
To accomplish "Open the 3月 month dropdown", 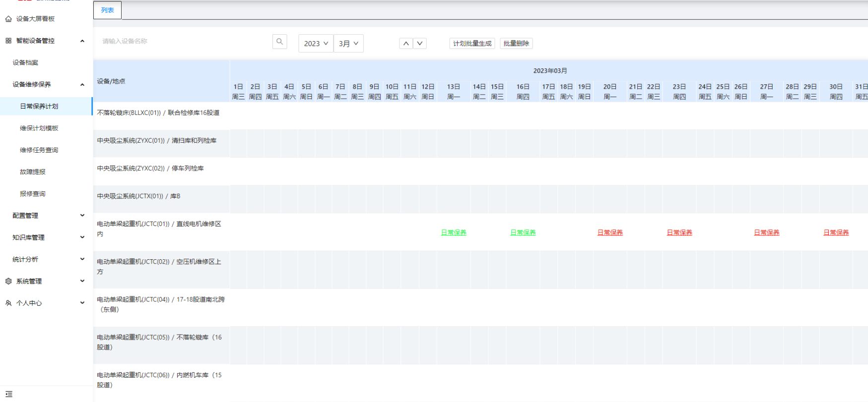I will (348, 44).
